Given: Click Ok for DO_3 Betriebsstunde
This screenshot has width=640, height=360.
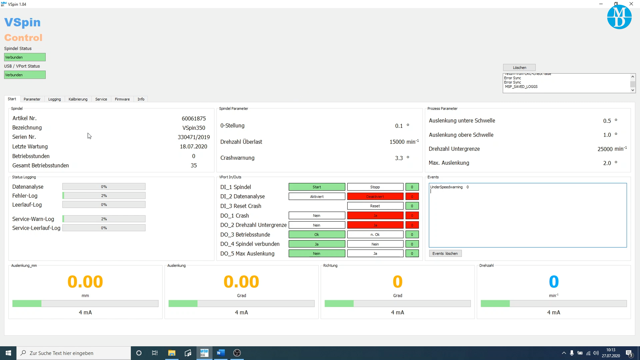Looking at the screenshot, I should pos(317,234).
